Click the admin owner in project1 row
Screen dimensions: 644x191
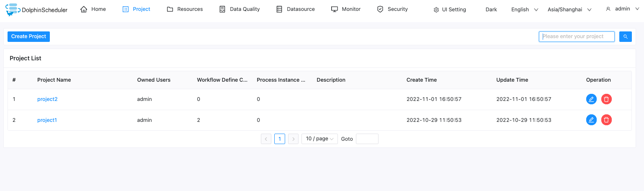[144, 120]
